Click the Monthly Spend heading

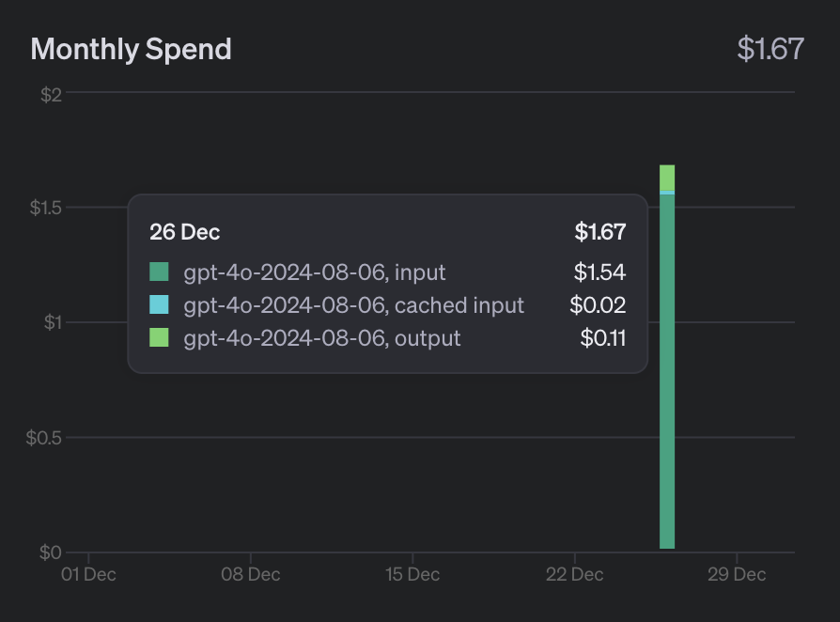(132, 49)
